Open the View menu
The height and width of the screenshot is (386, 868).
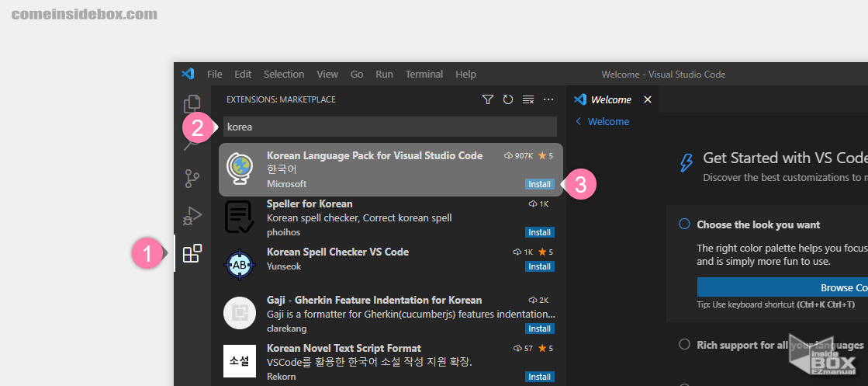[327, 75]
